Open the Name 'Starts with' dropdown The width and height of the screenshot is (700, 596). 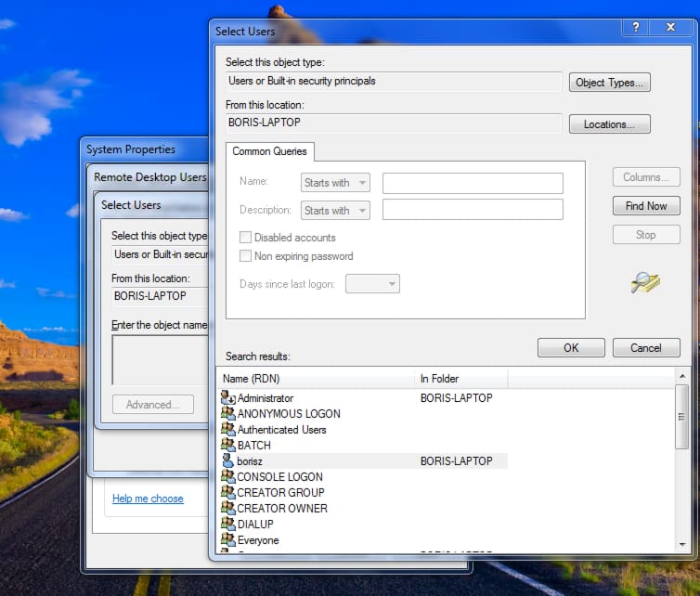tap(335, 182)
